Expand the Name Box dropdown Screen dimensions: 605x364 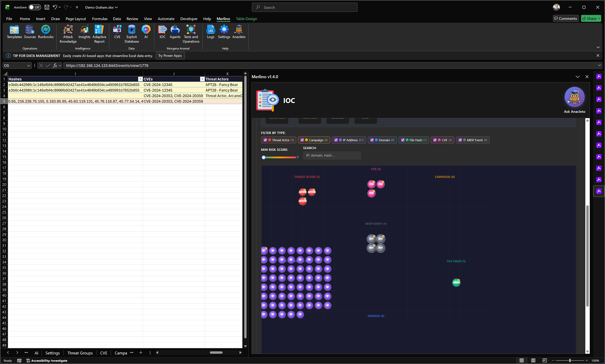(x=29, y=66)
